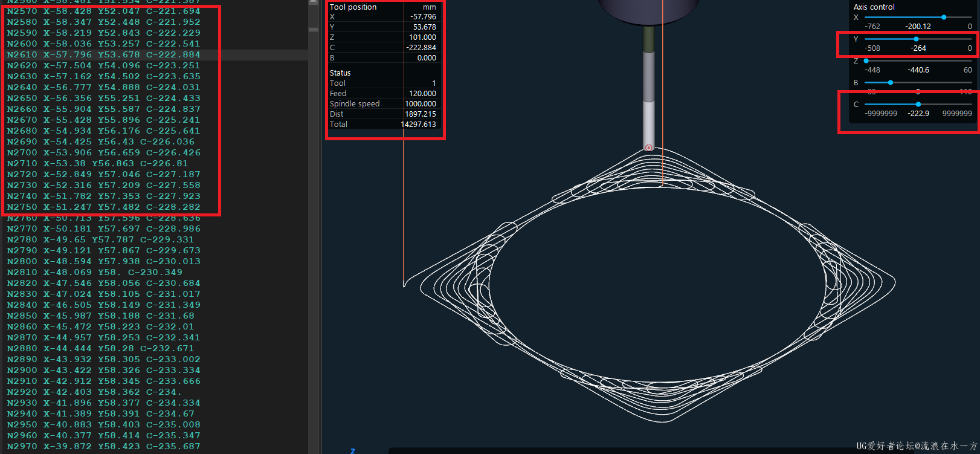Select code line N2620 X-57.504 Y54.096
Screen dimensions: 980x454
coord(103,65)
